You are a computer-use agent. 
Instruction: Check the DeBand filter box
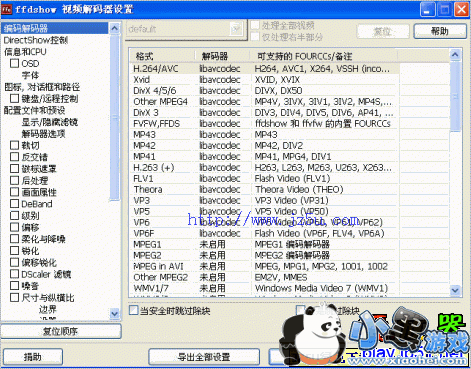[14, 204]
